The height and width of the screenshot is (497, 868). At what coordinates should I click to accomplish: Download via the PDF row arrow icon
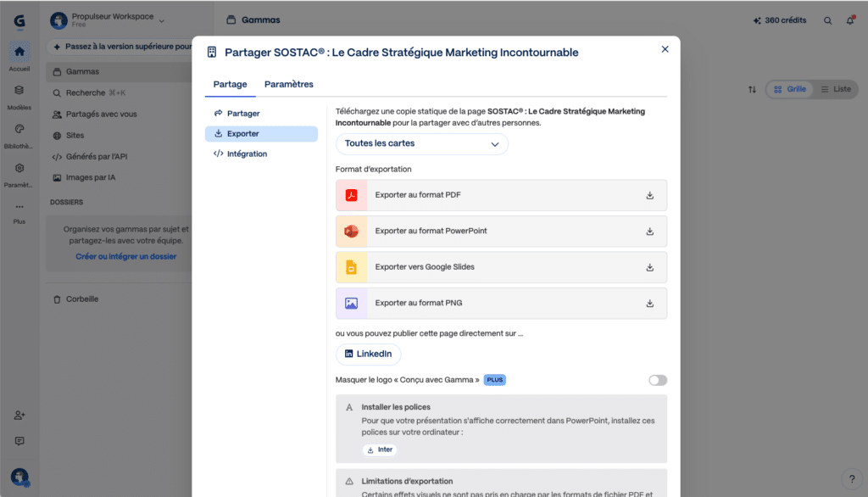650,196
